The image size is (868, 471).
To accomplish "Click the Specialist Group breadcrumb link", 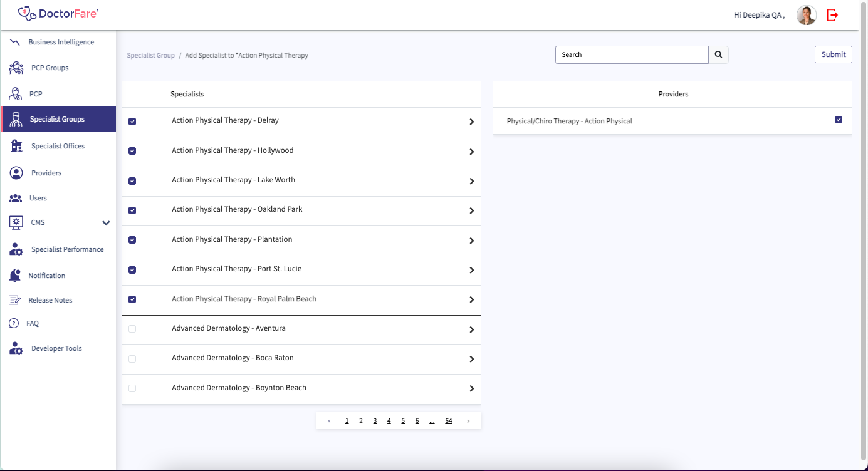I will point(150,55).
